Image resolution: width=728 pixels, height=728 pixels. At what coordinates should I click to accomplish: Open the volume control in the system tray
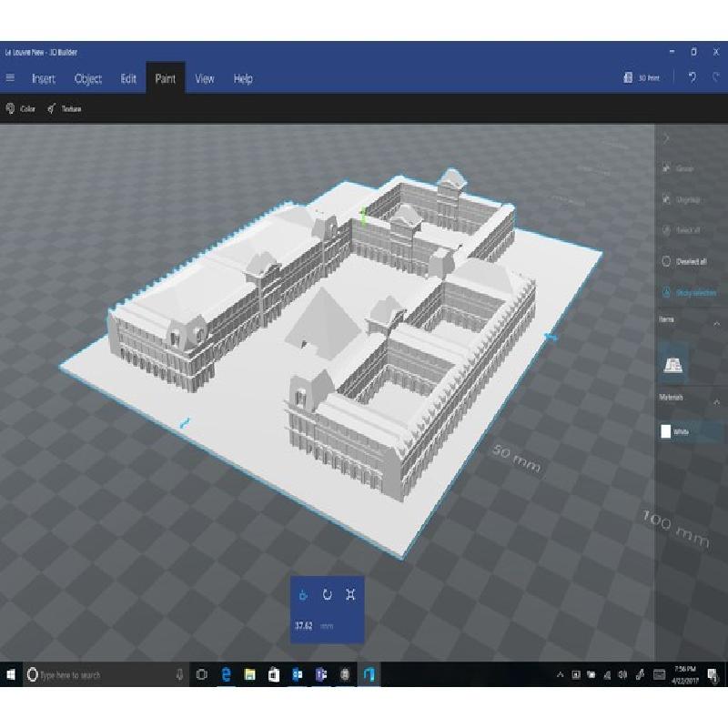coord(623,674)
